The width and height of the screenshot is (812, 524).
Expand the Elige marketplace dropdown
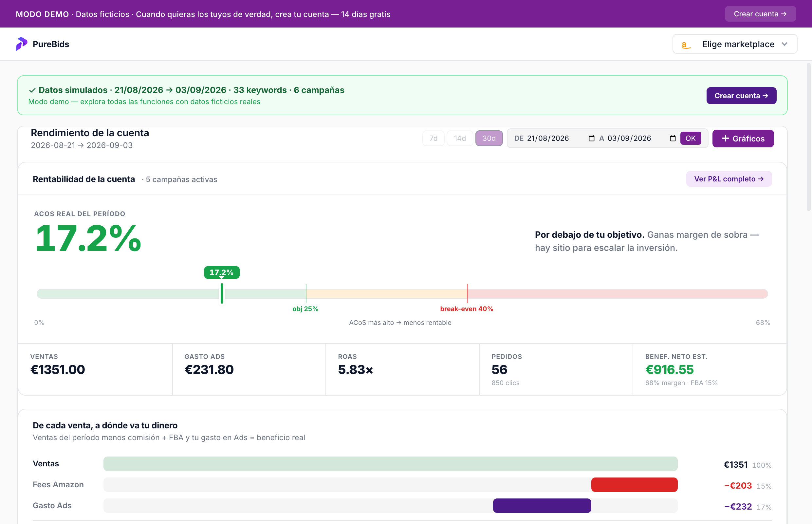pos(735,44)
